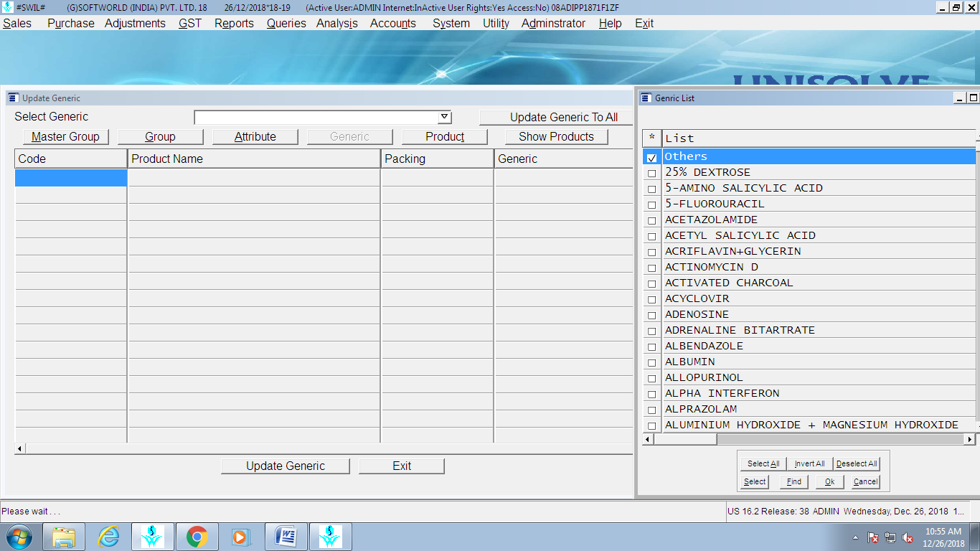Click the Genric List horizontal scrollbar thumb
The image size is (980, 551).
click(685, 439)
